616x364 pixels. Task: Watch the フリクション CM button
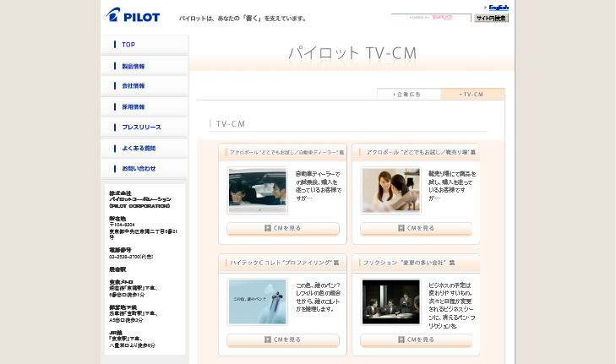pyautogui.click(x=416, y=340)
